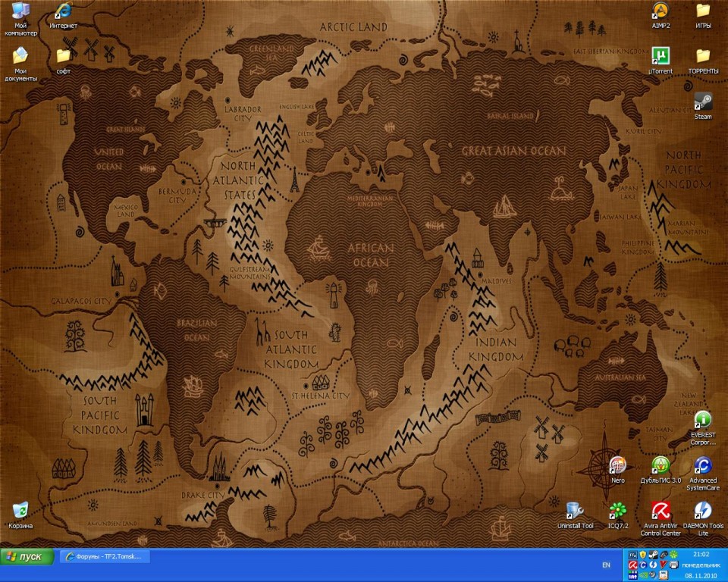
Task: Select the Корзина recycle bin icon
Action: pyautogui.click(x=20, y=515)
